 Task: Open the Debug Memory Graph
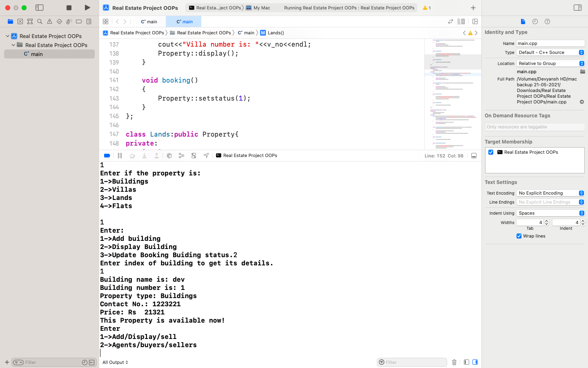181,155
